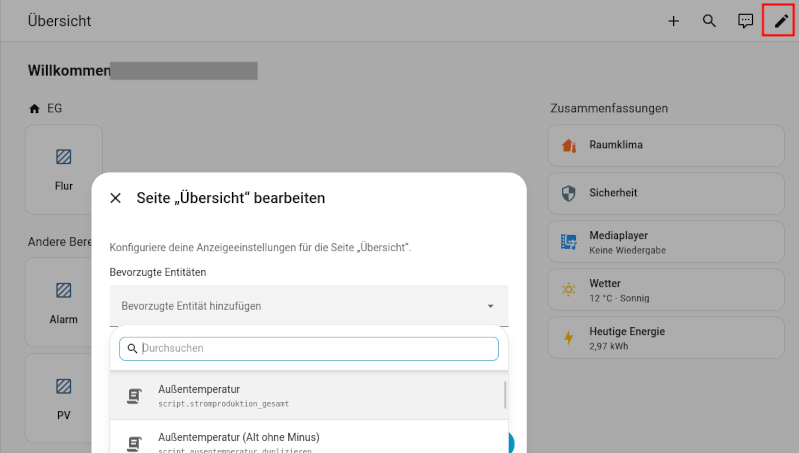
Task: Click the Raumklima summary icon
Action: pos(569,145)
